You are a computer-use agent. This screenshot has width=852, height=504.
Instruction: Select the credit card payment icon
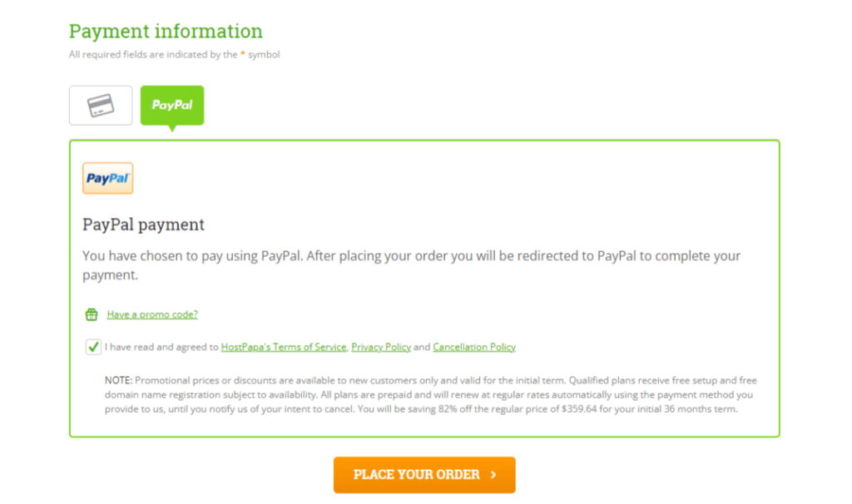pos(101,106)
